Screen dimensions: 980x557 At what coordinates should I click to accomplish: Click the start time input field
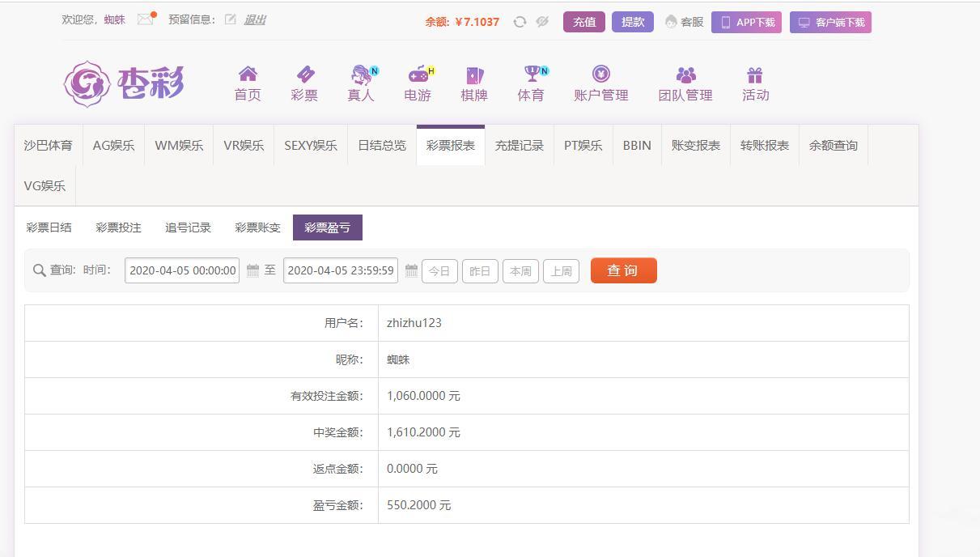182,270
